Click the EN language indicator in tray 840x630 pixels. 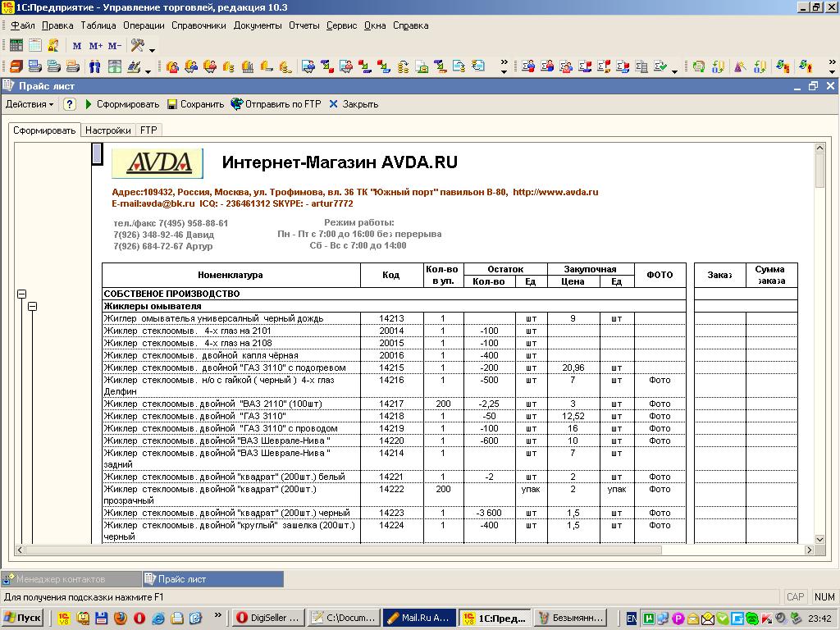(632, 619)
